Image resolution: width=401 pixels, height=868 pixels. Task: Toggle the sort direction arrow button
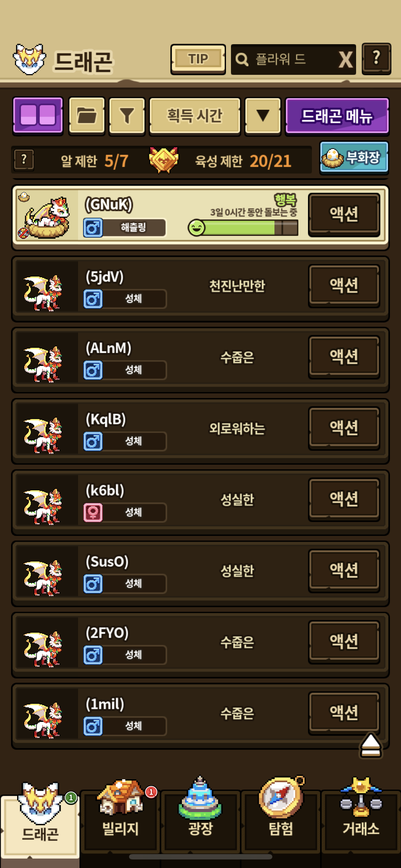click(x=263, y=116)
